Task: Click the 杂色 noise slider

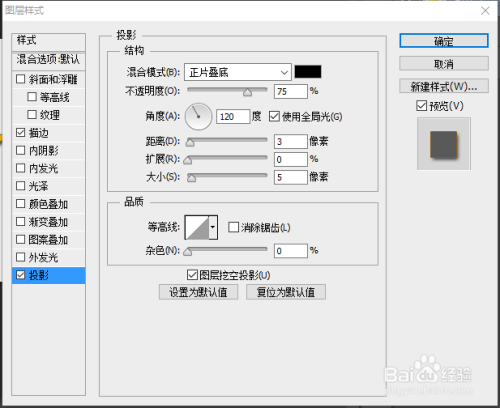Action: pos(227,250)
